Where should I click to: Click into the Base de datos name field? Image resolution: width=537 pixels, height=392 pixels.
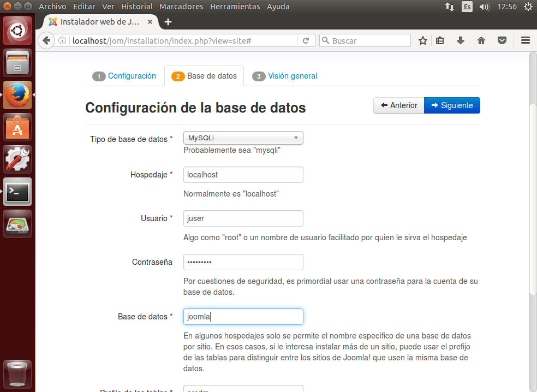click(x=243, y=317)
